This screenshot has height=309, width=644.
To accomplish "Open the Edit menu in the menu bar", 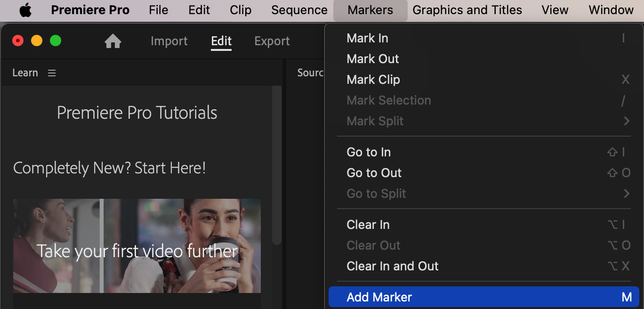I will coord(199,10).
